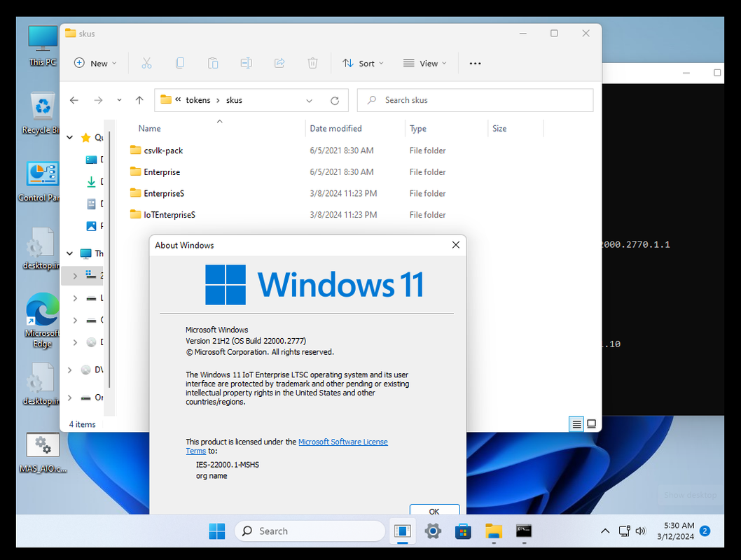This screenshot has height=560, width=741.
Task: Open recent locations dropdown arrow
Action: [119, 100]
